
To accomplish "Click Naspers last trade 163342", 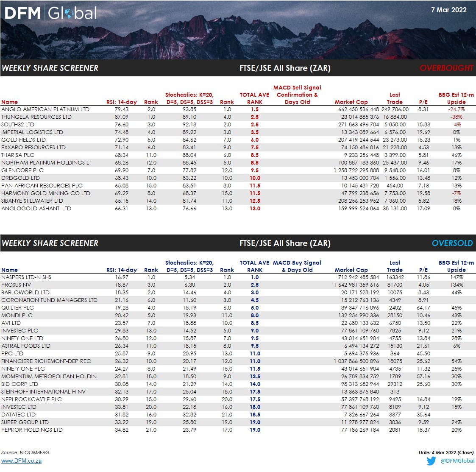I will point(395,277).
